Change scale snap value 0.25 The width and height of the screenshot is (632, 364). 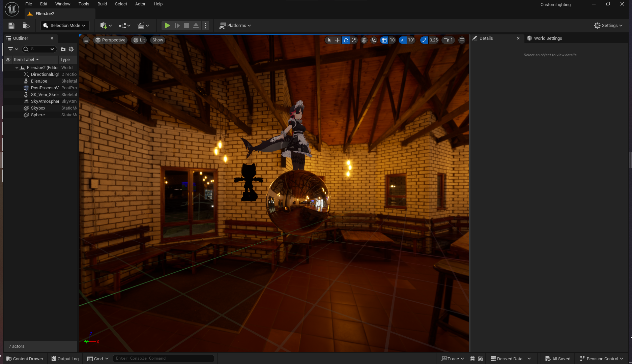[434, 40]
